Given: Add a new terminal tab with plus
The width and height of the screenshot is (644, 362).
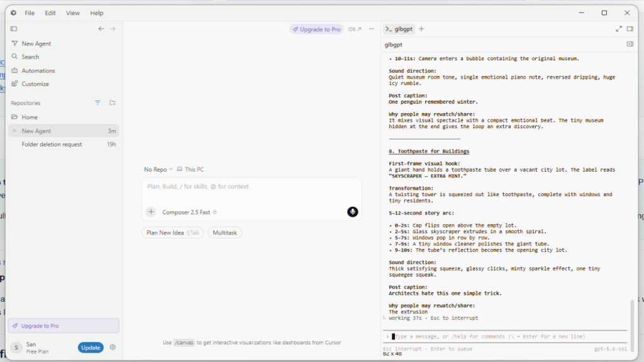Looking at the screenshot, I should click(421, 29).
